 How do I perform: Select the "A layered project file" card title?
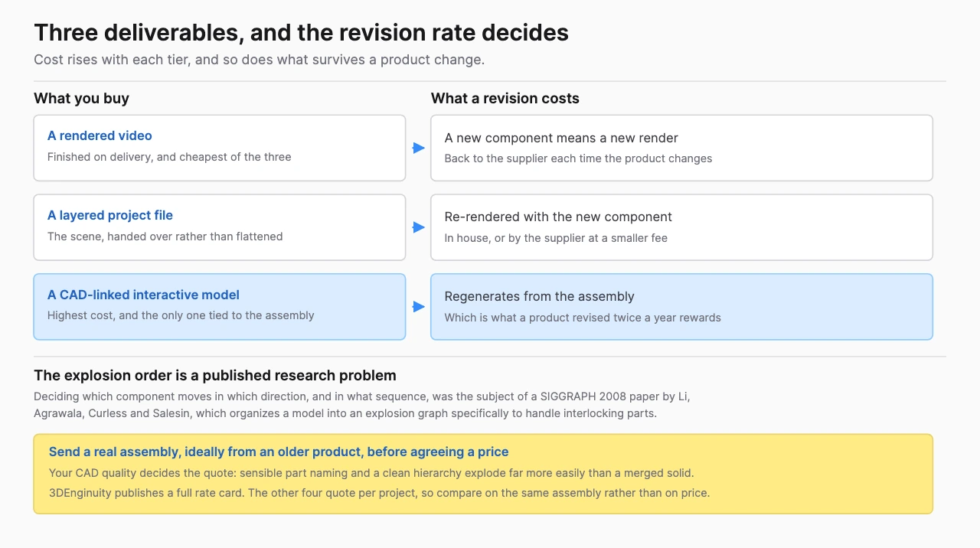click(x=110, y=215)
